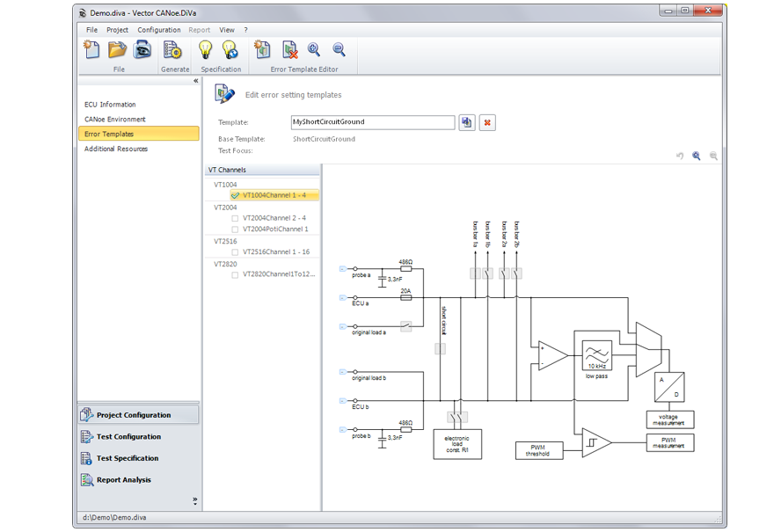Click the delete error template toolbar icon
This screenshot has height=532, width=774.
coord(290,50)
